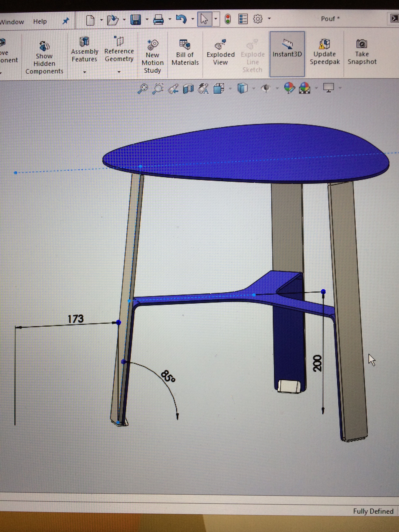Expand the Hide/Show Items dropdown arrow

(277, 88)
